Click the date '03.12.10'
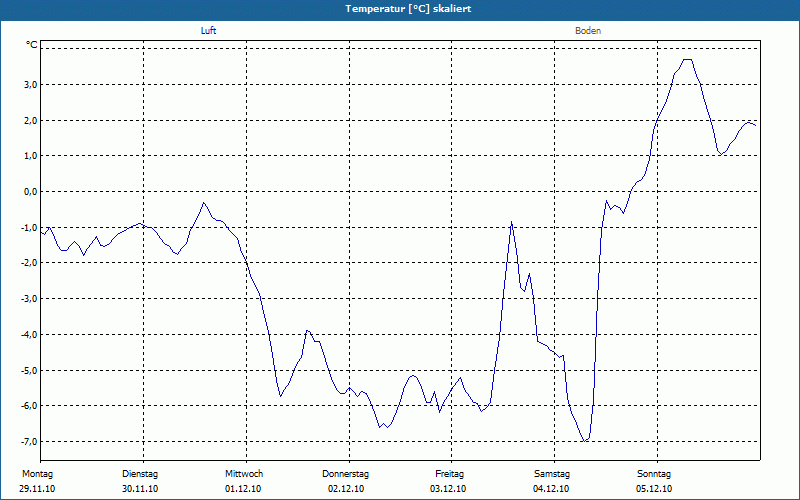 coord(448,489)
